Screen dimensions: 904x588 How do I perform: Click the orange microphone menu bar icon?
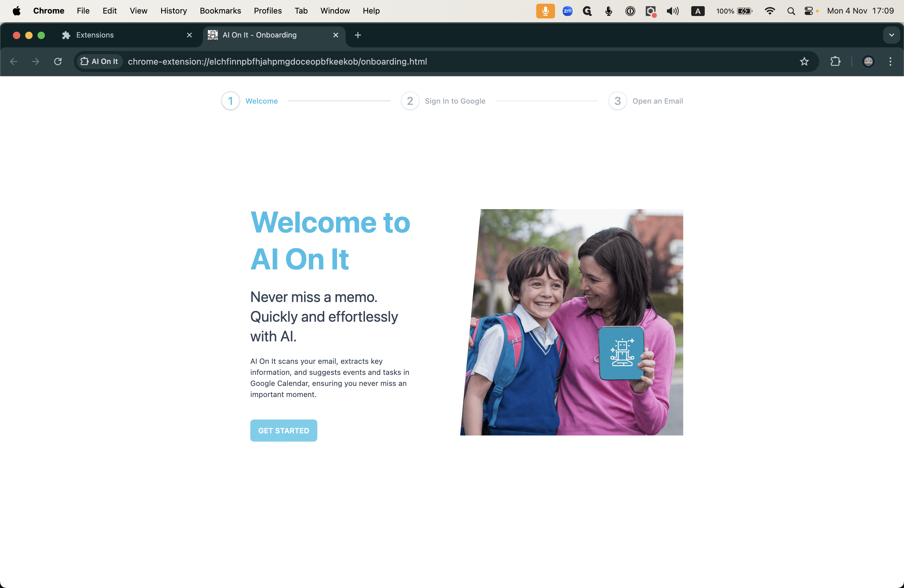point(545,11)
